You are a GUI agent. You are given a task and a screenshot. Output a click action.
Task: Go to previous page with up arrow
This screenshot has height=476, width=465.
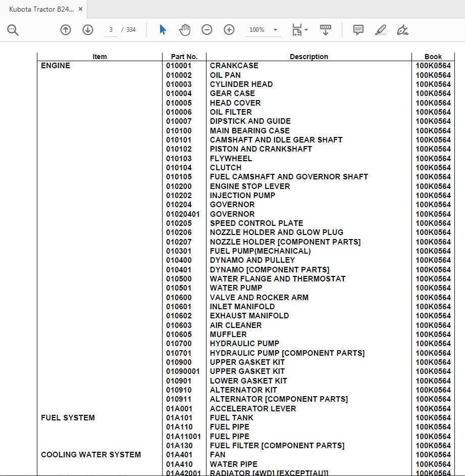point(66,30)
